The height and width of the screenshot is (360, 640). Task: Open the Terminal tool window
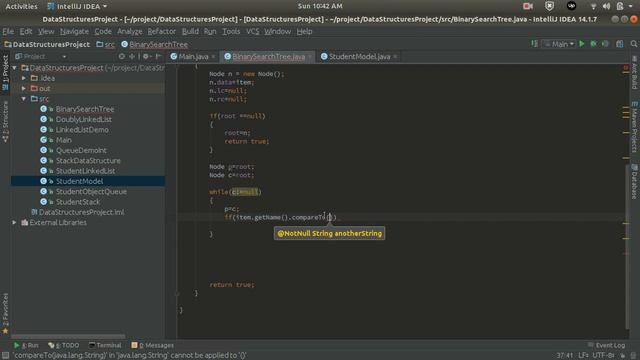[x=105, y=345]
